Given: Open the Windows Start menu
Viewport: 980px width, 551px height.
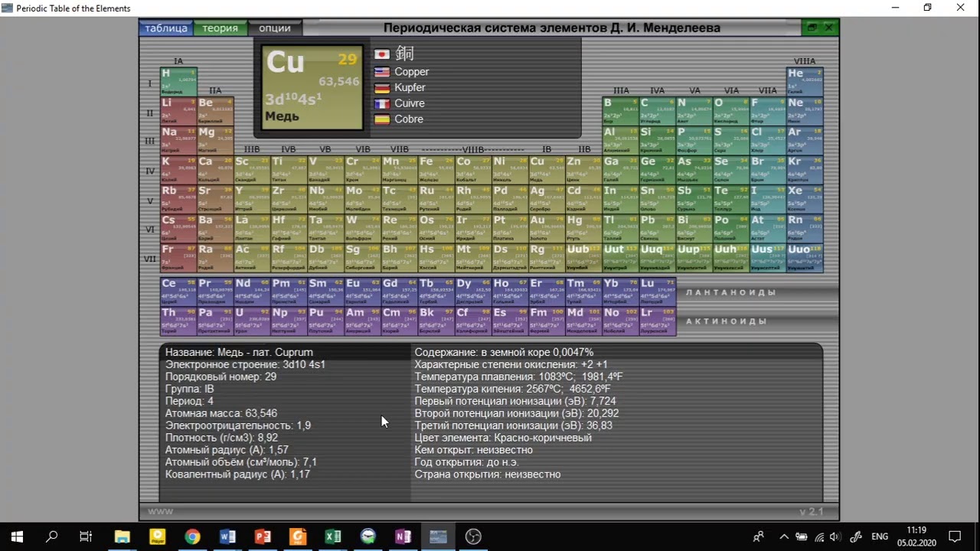Looking at the screenshot, I should point(17,536).
